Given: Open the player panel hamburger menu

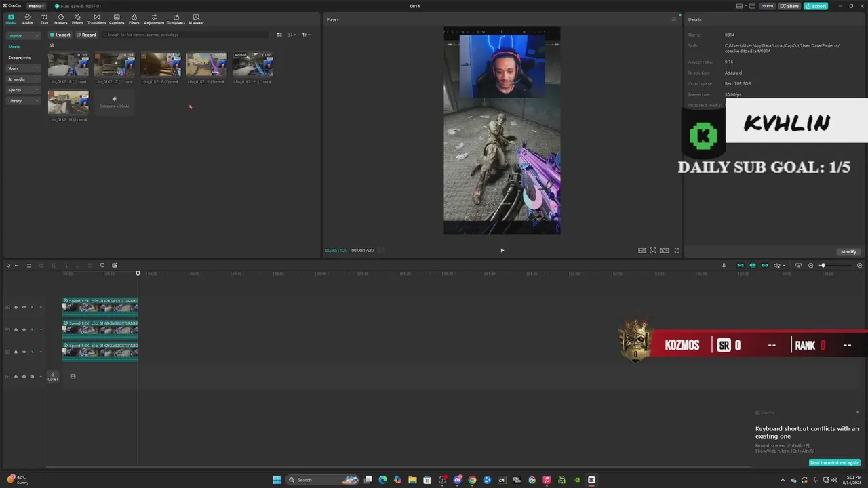Looking at the screenshot, I should tap(673, 19).
